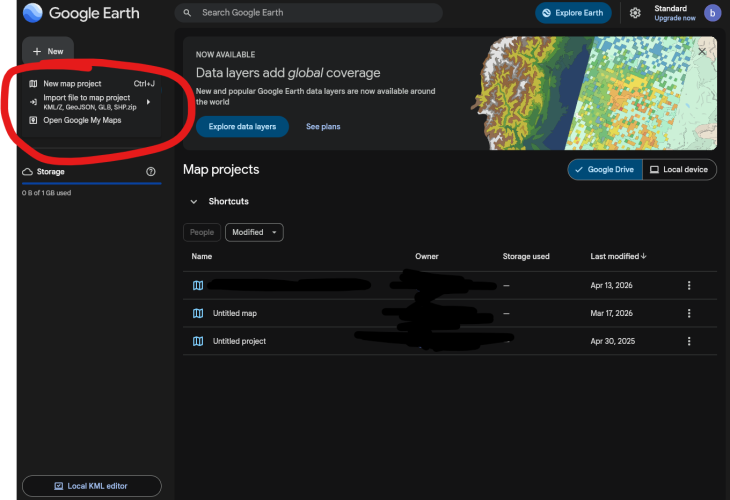
Task: Focus the Search Google Earth field
Action: pos(309,13)
